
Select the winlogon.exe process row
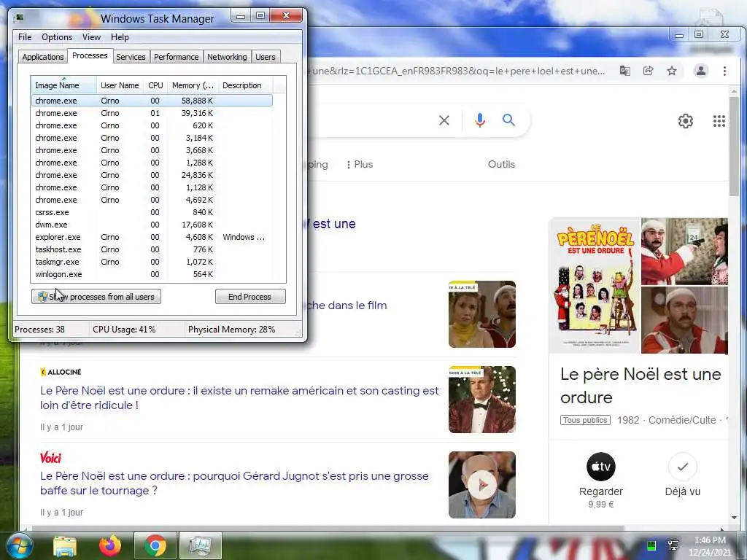click(x=152, y=274)
